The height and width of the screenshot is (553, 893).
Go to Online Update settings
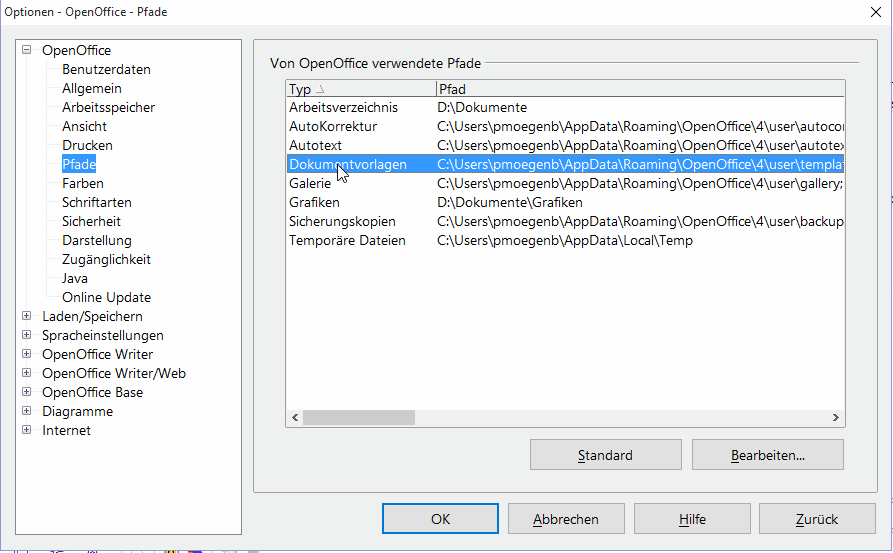106,298
